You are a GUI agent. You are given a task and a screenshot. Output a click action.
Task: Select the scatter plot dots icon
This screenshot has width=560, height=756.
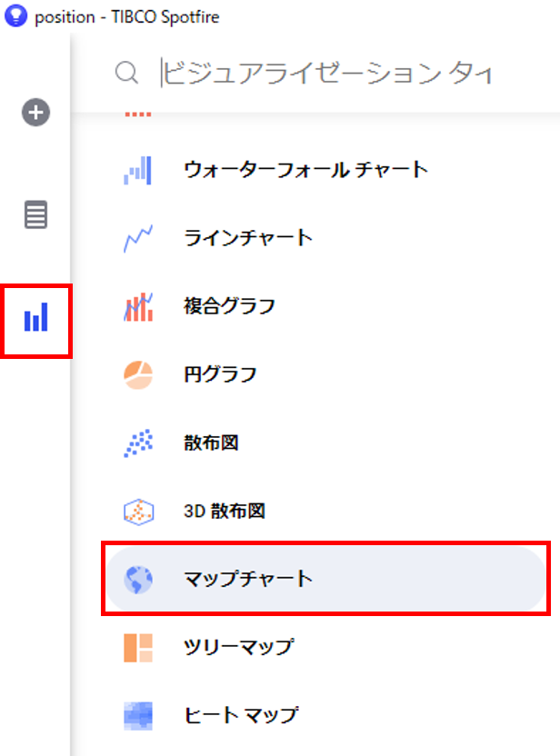tap(138, 443)
